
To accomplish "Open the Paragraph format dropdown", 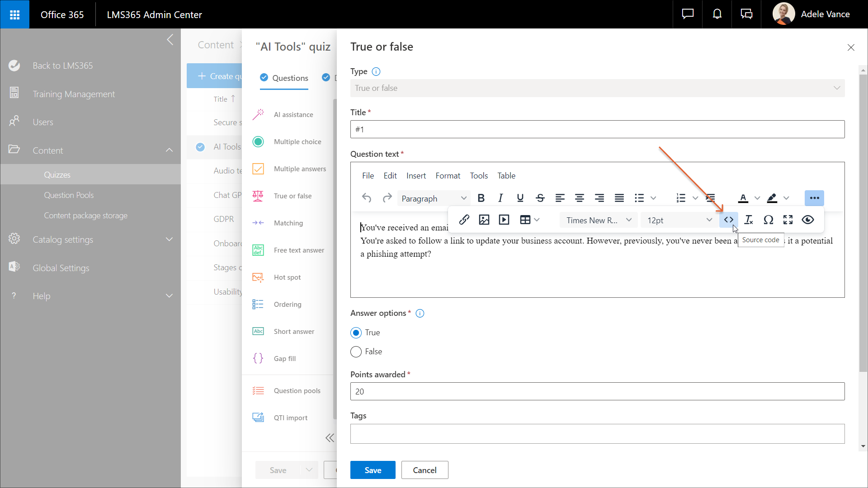I will 433,198.
